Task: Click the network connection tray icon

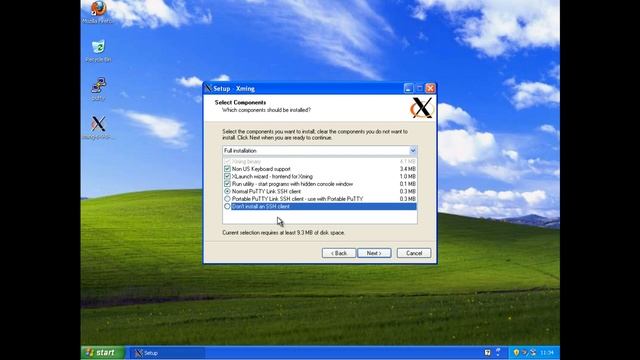Action: (533, 352)
